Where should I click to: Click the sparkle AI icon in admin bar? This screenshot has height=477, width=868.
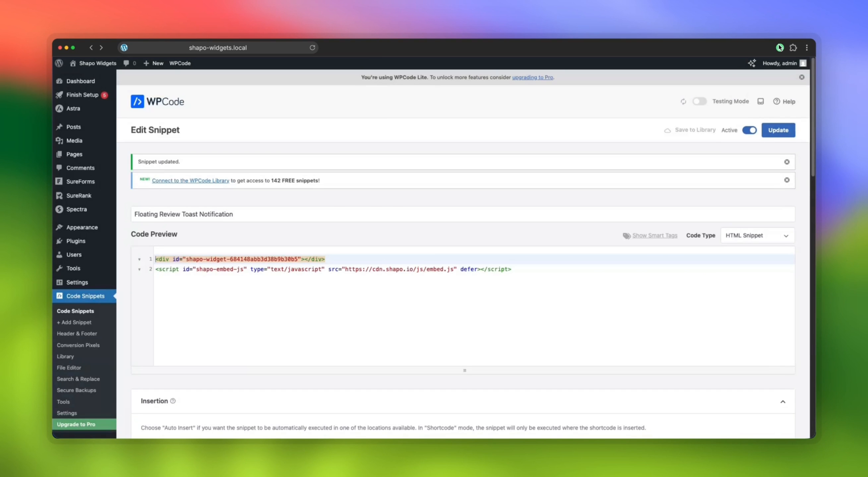pos(752,63)
